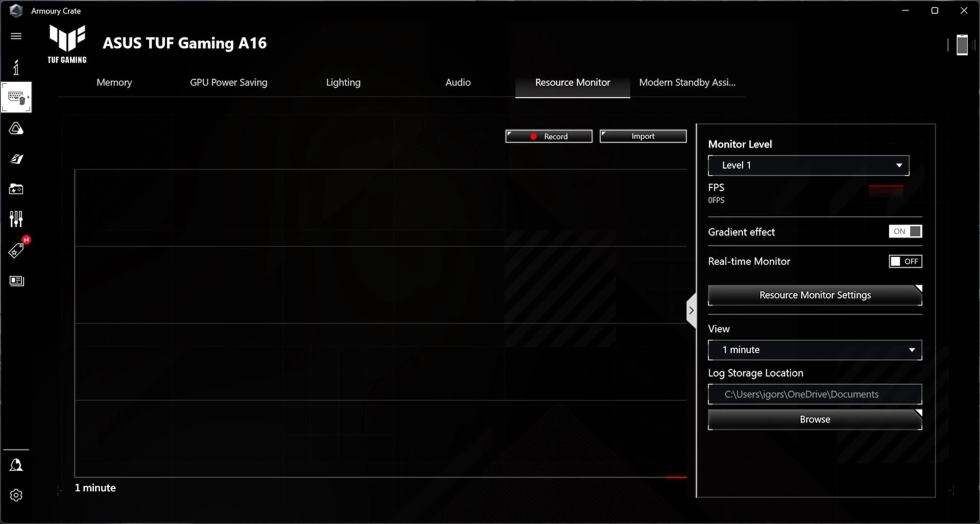Viewport: 980px width, 524px height.
Task: Click the 0FPS value text
Action: pyautogui.click(x=716, y=201)
